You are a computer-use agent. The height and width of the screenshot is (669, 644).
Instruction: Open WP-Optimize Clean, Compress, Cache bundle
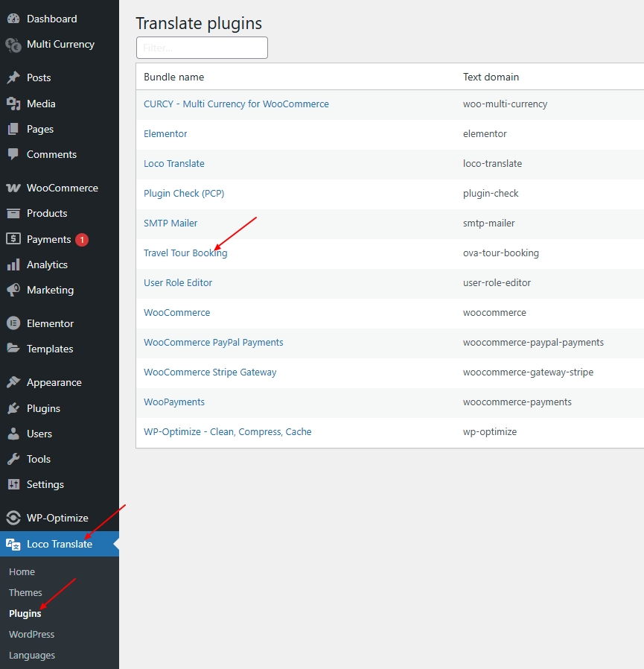[x=227, y=432]
